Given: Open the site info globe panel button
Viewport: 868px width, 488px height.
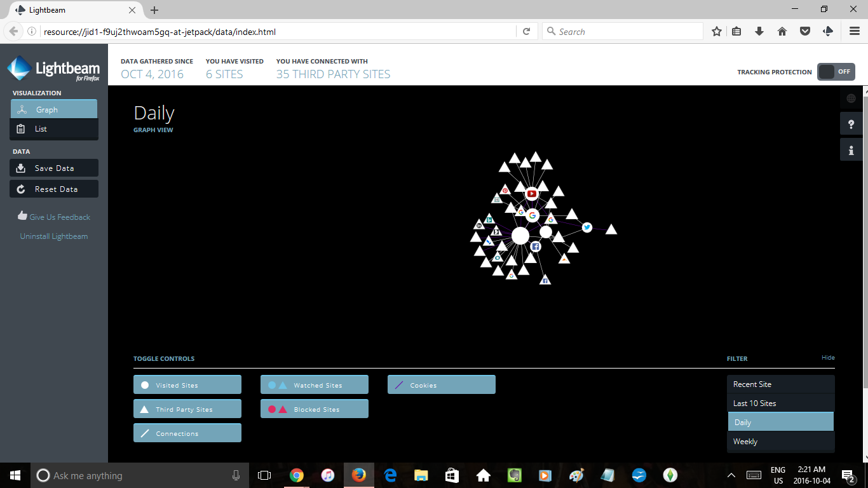Looking at the screenshot, I should pos(851,98).
